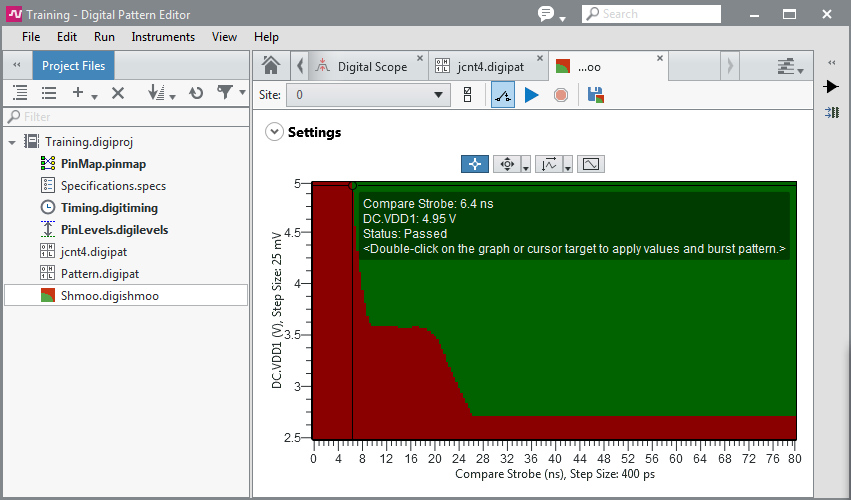The width and height of the screenshot is (851, 500).
Task: Click the blue columns right-sidebar icon
Action: [x=832, y=112]
